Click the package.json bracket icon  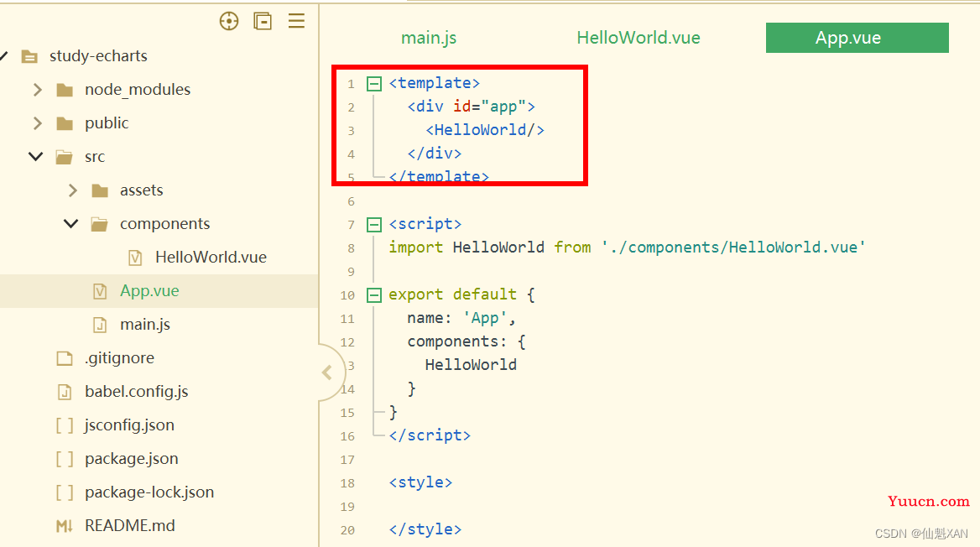point(65,459)
